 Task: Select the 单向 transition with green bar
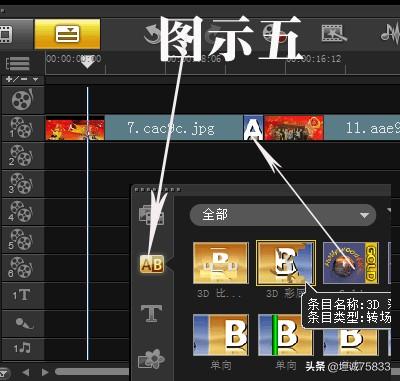pos(285,335)
